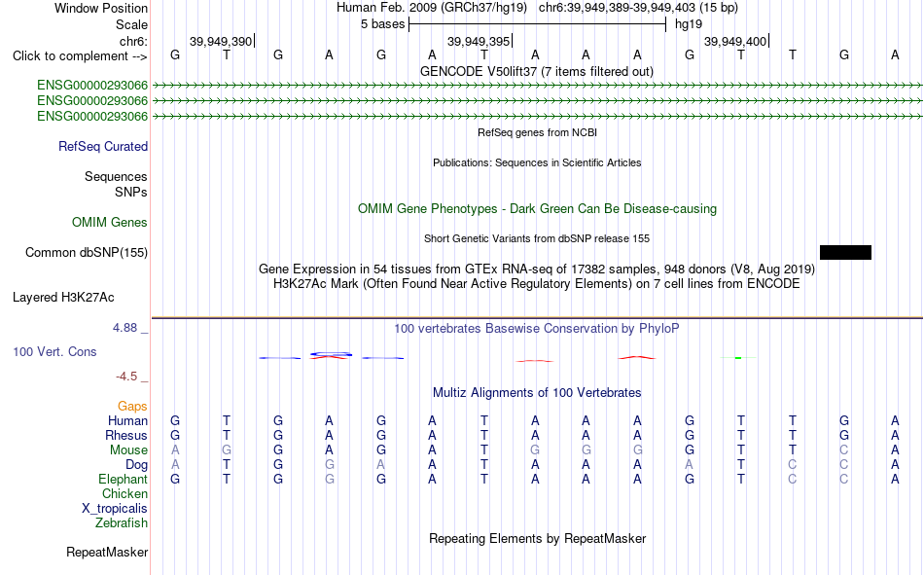
Task: Select the Common dbSNP(155) track label
Action: pyautogui.click(x=87, y=252)
